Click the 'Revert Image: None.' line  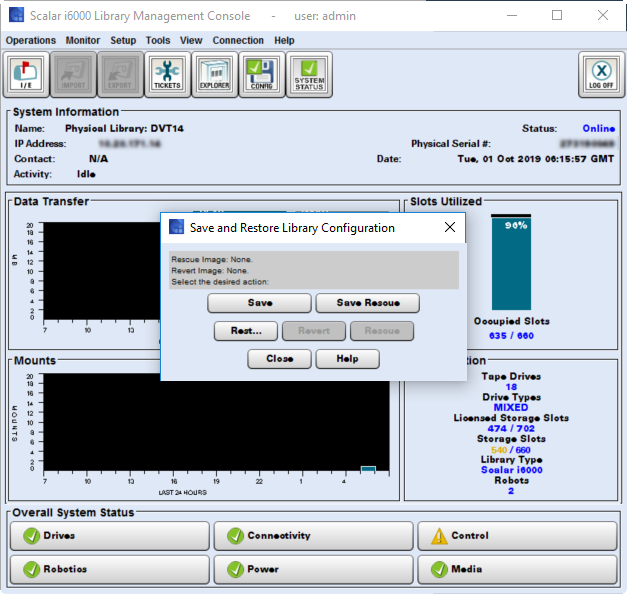pyautogui.click(x=210, y=270)
